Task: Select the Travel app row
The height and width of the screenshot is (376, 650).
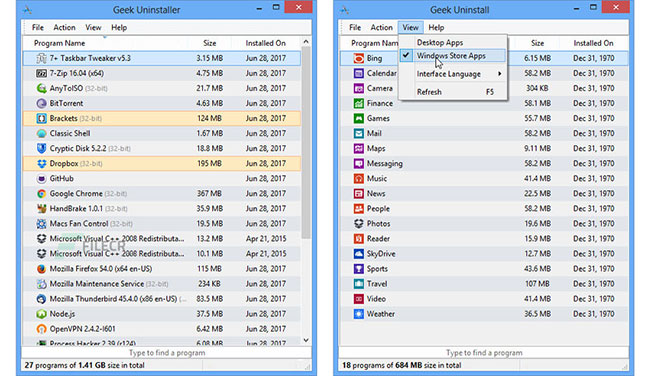Action: (484, 284)
